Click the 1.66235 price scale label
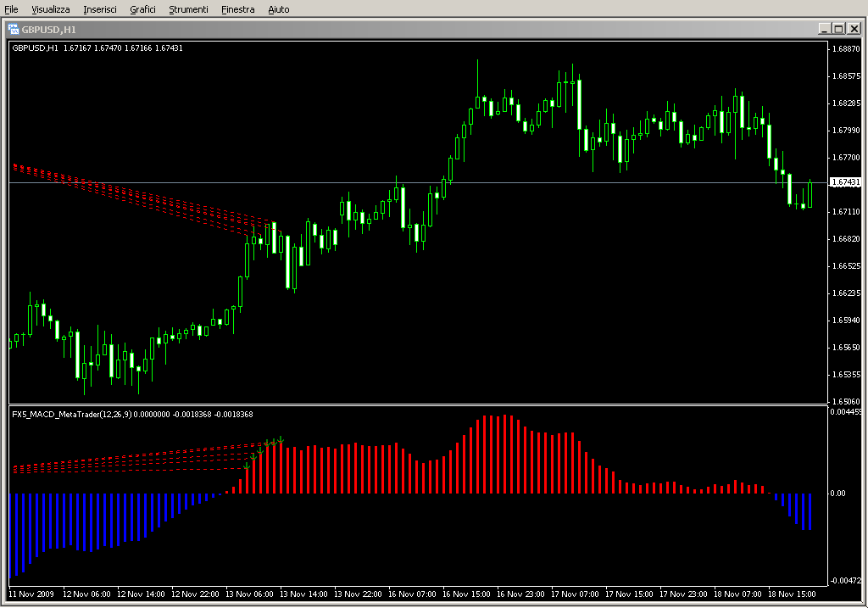The height and width of the screenshot is (608, 868). click(x=847, y=293)
